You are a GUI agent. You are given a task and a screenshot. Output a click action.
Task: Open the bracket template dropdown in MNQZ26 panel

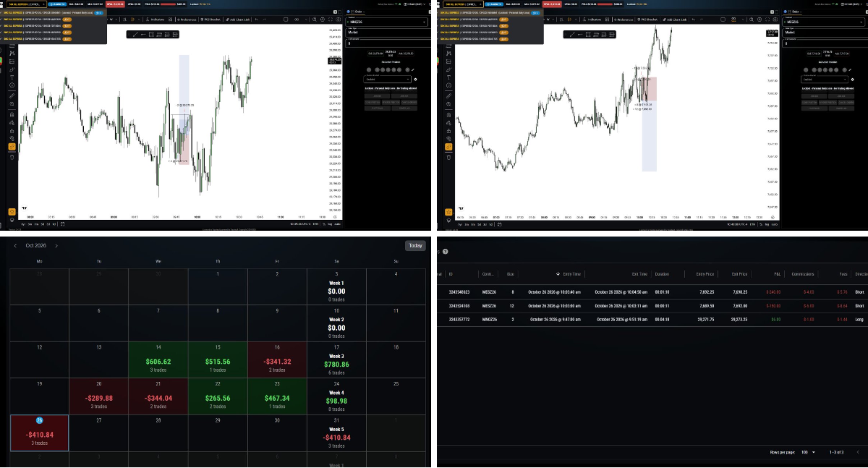click(388, 79)
